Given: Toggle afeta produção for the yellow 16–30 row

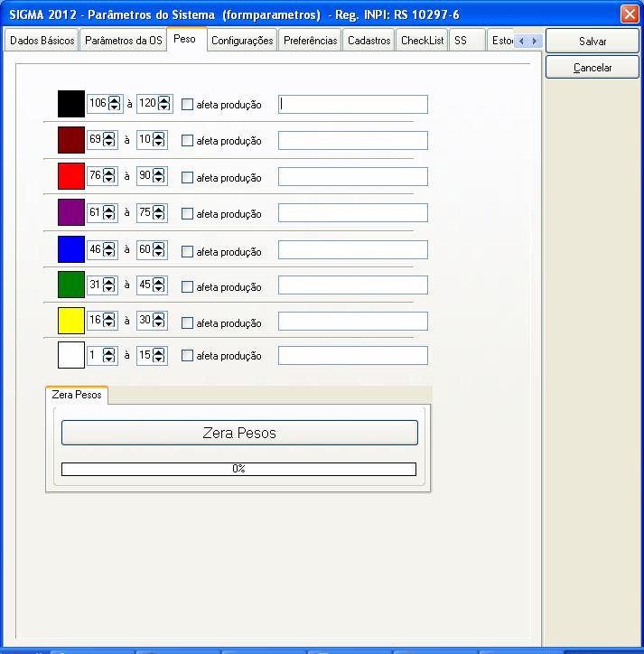Looking at the screenshot, I should click(x=187, y=322).
